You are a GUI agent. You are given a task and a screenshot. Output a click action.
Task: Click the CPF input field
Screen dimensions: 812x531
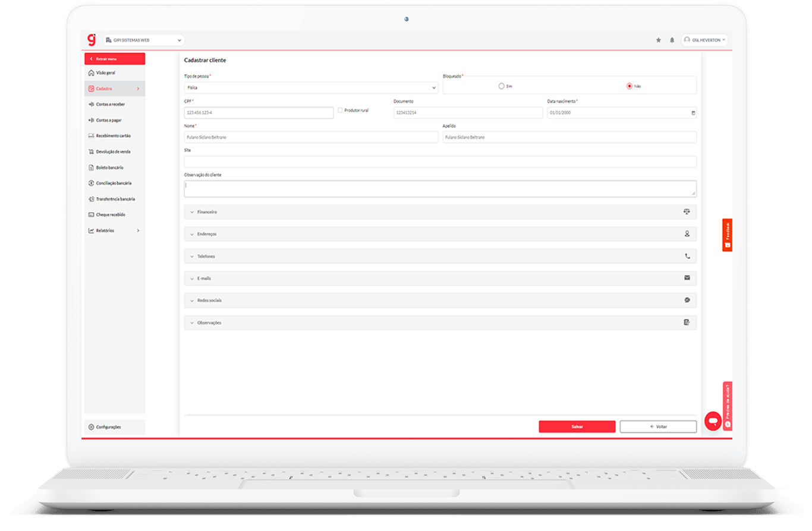(x=259, y=113)
